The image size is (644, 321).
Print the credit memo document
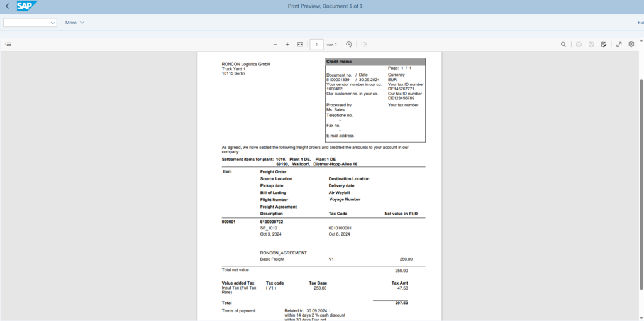click(579, 45)
